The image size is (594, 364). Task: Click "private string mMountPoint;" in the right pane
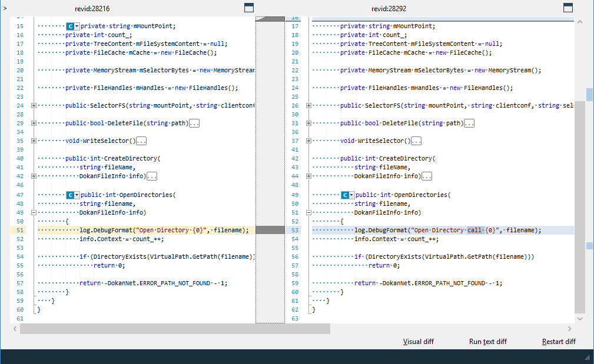click(388, 26)
